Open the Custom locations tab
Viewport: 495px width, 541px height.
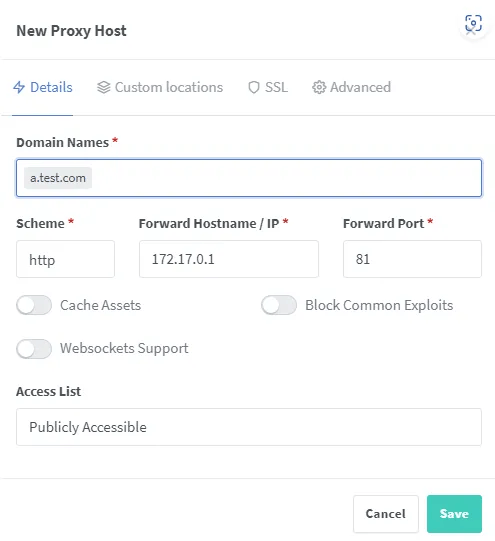(160, 87)
